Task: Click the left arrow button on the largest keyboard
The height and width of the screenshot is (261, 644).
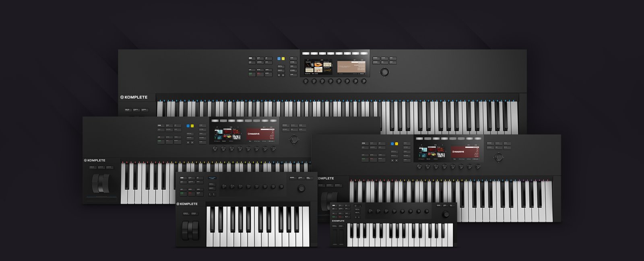Action: click(279, 75)
